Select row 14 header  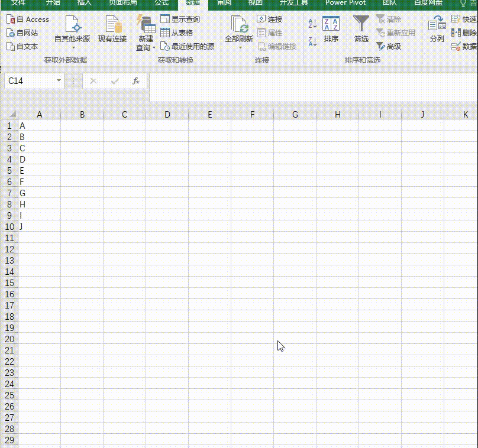pos(9,272)
